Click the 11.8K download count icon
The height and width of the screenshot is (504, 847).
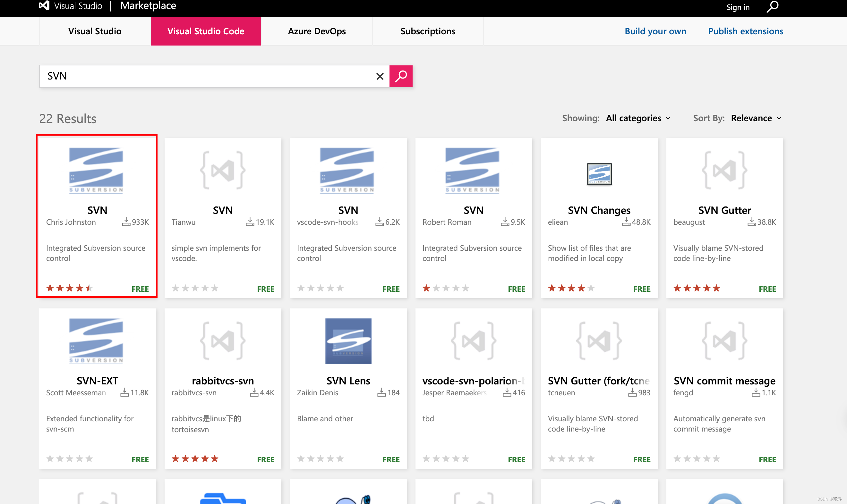[x=125, y=392]
